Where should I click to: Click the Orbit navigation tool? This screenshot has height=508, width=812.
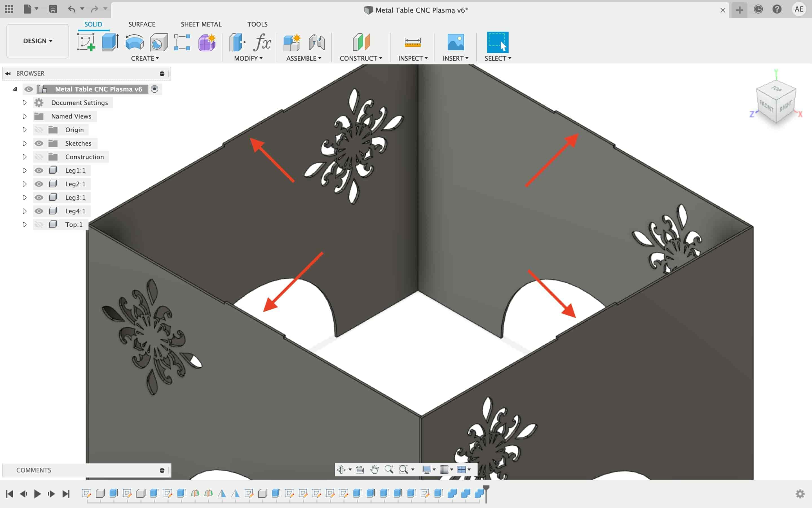[x=341, y=469]
